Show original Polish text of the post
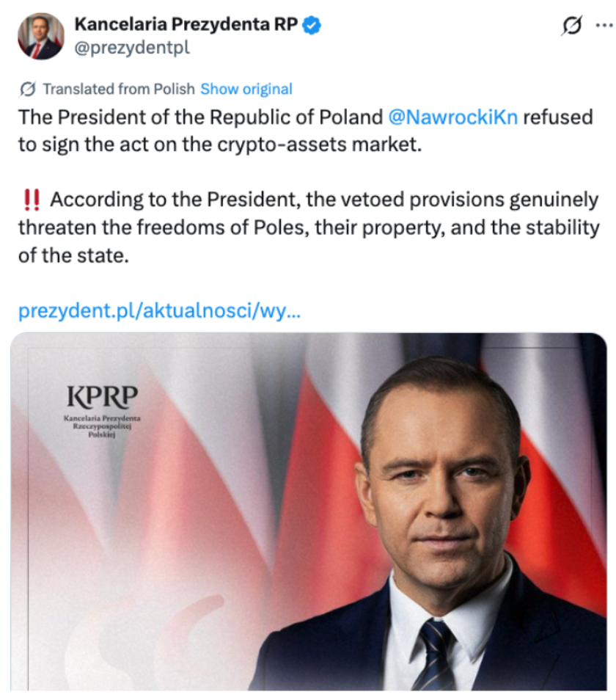The image size is (616, 700). tap(246, 90)
